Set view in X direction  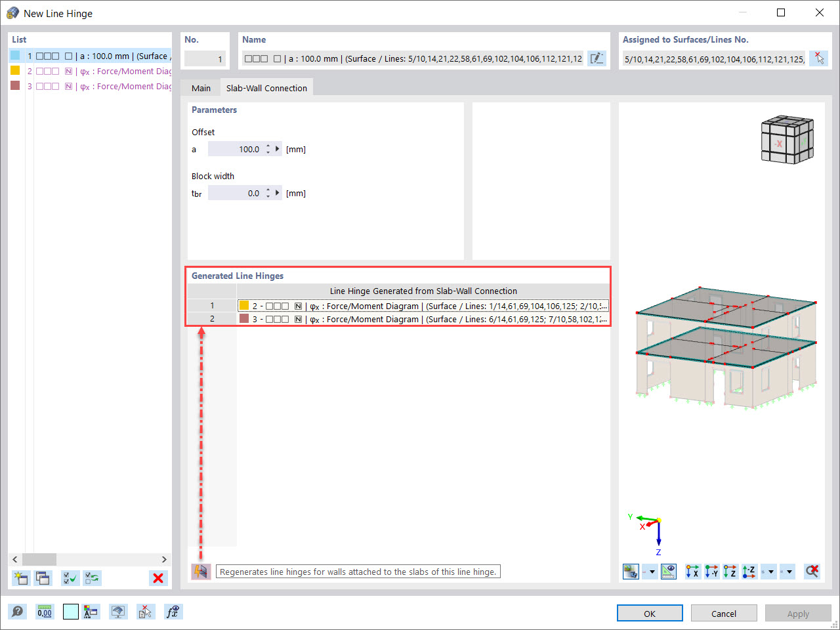(692, 572)
